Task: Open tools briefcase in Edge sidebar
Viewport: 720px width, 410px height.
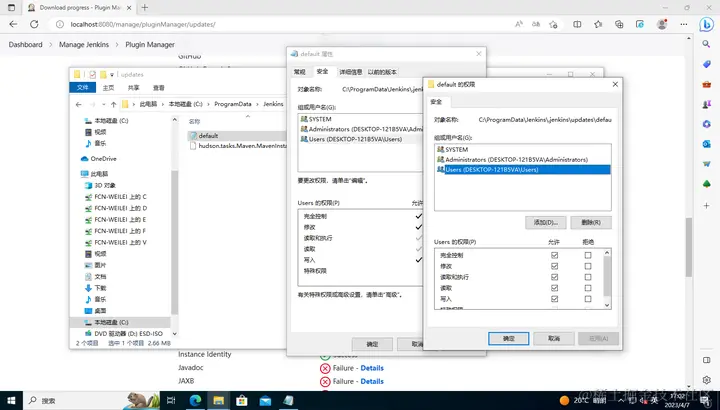Action: [706, 84]
